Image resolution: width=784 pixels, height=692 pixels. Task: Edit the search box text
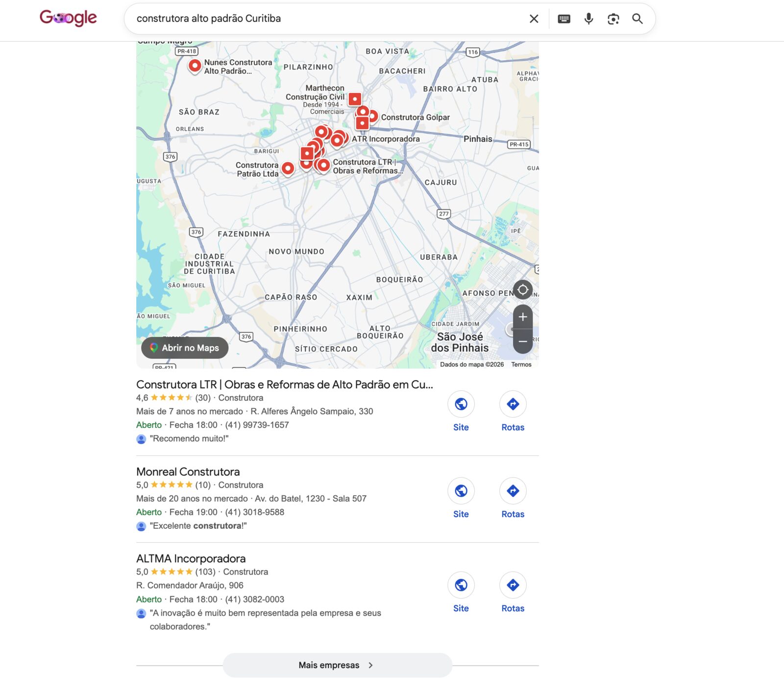coord(326,19)
